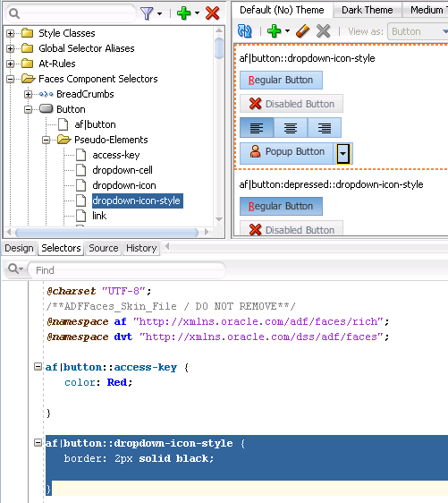Click Regular Button in depressed preview
448x503 pixels.
281,206
